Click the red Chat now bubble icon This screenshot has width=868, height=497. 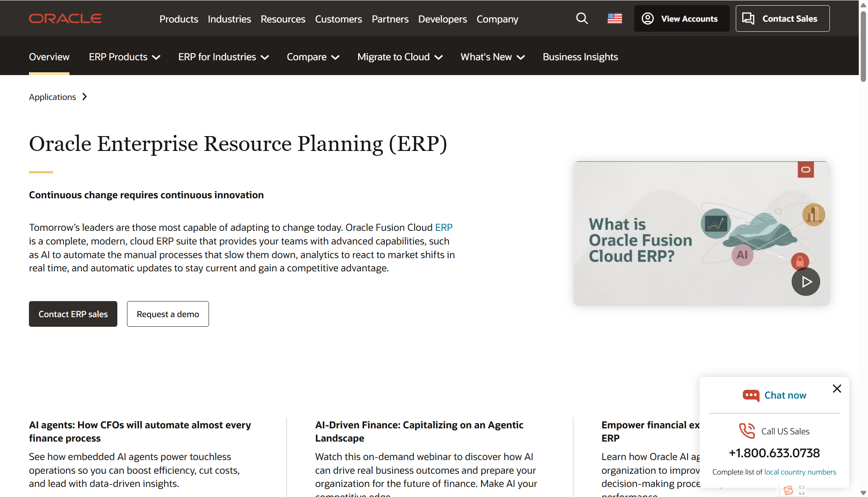751,395
